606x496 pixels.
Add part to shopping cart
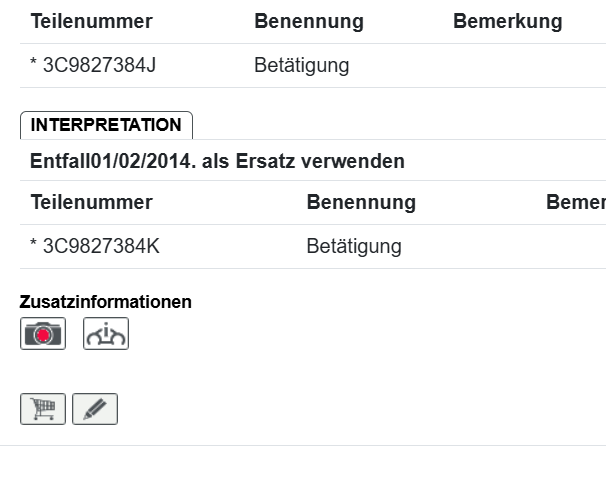[43, 409]
